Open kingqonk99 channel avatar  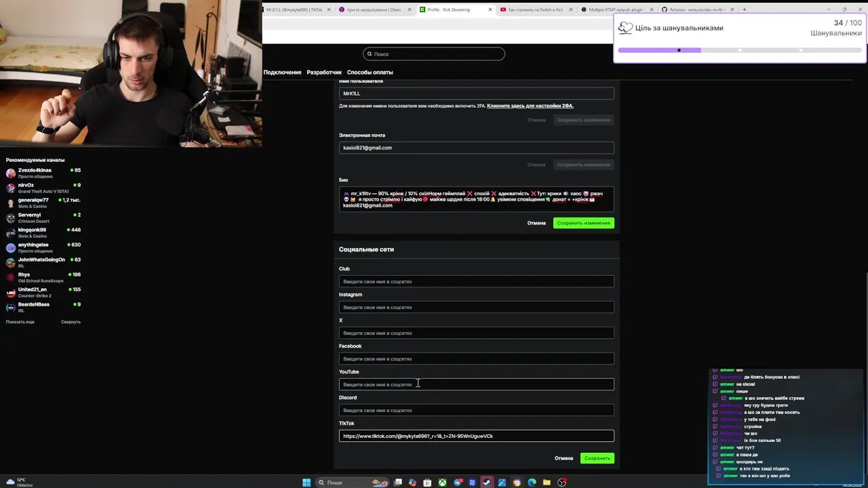[10, 232]
